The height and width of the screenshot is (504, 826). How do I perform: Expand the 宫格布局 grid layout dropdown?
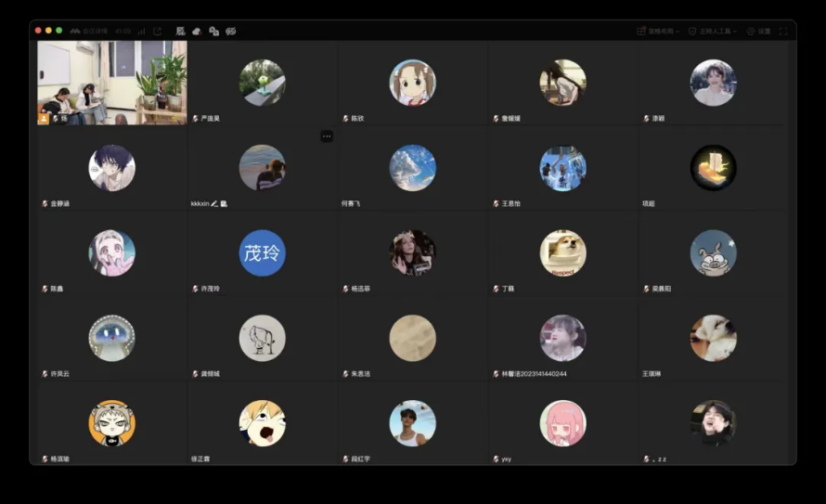coord(659,31)
